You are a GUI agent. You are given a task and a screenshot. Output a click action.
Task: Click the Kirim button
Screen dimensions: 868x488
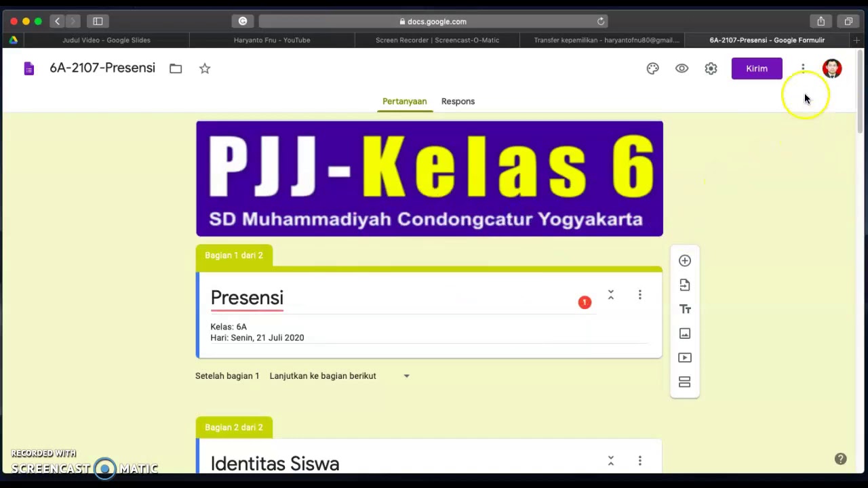tap(757, 68)
